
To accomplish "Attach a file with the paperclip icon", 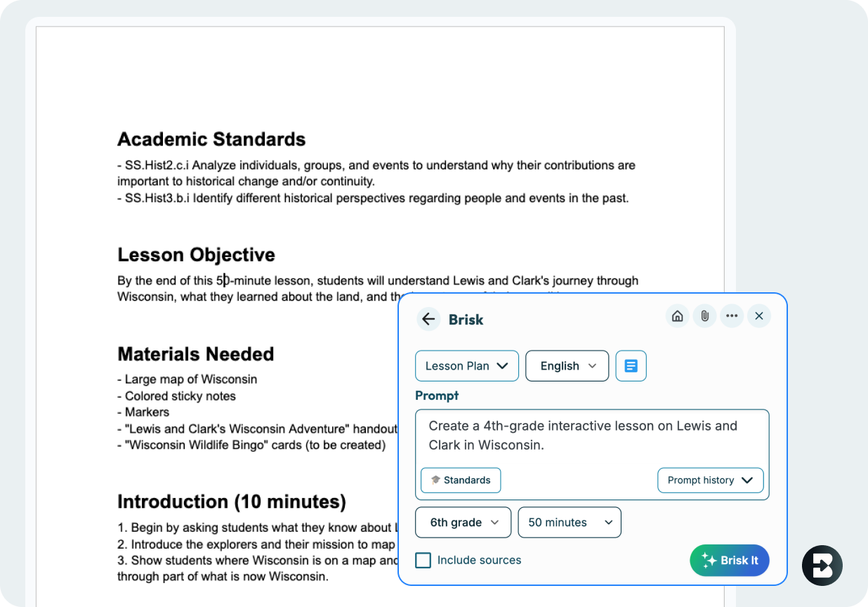I will click(x=704, y=316).
